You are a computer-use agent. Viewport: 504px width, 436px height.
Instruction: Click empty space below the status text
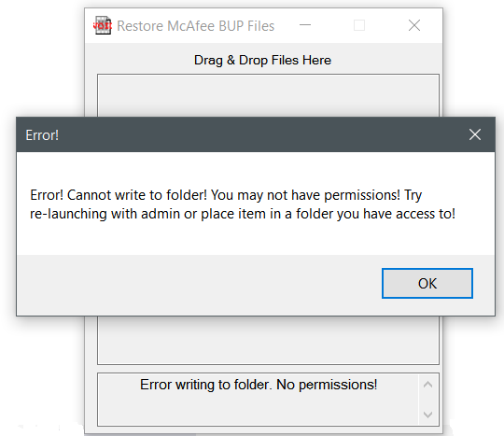pyautogui.click(x=259, y=410)
